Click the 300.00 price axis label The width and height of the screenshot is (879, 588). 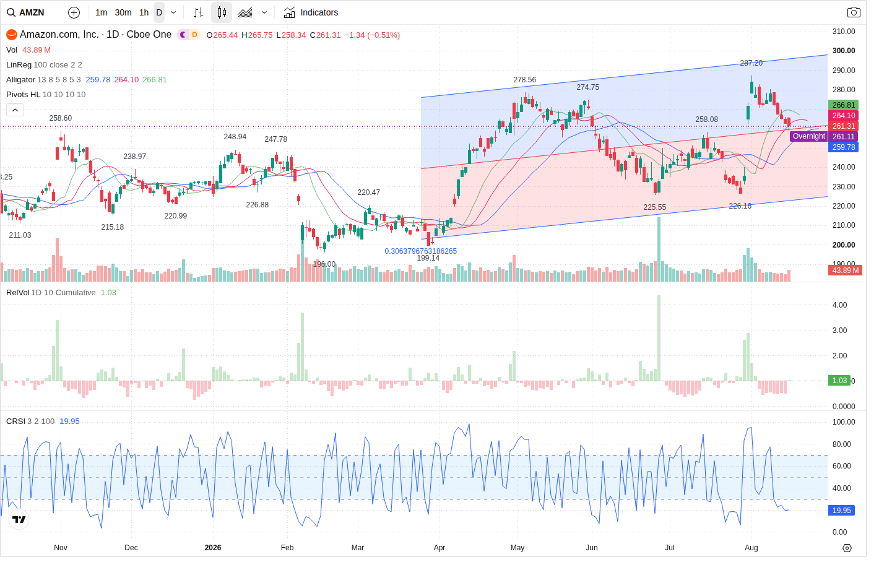point(844,51)
